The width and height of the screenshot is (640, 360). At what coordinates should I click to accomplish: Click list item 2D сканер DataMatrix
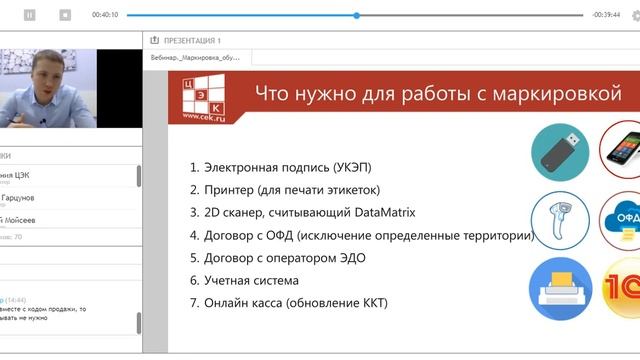(x=302, y=212)
